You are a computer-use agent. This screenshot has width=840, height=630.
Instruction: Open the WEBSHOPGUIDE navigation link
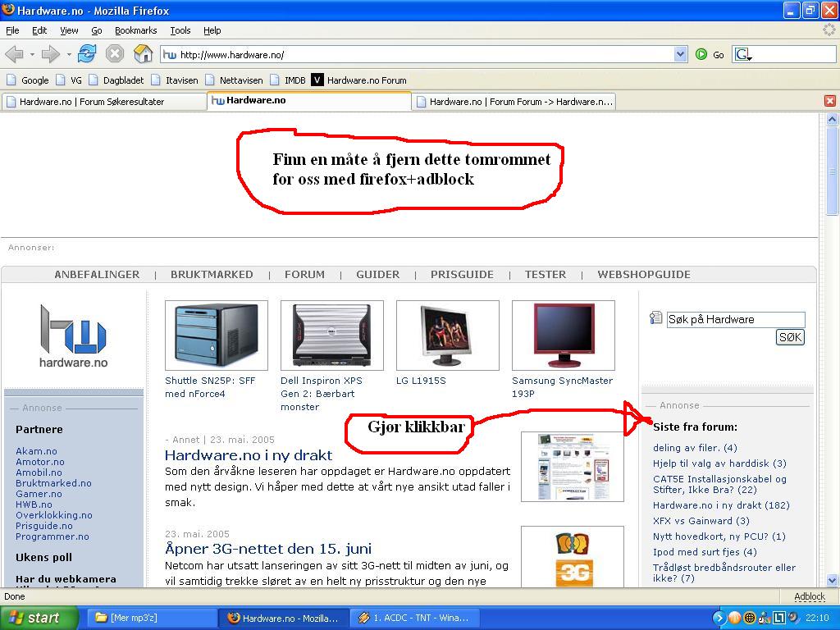(x=644, y=274)
